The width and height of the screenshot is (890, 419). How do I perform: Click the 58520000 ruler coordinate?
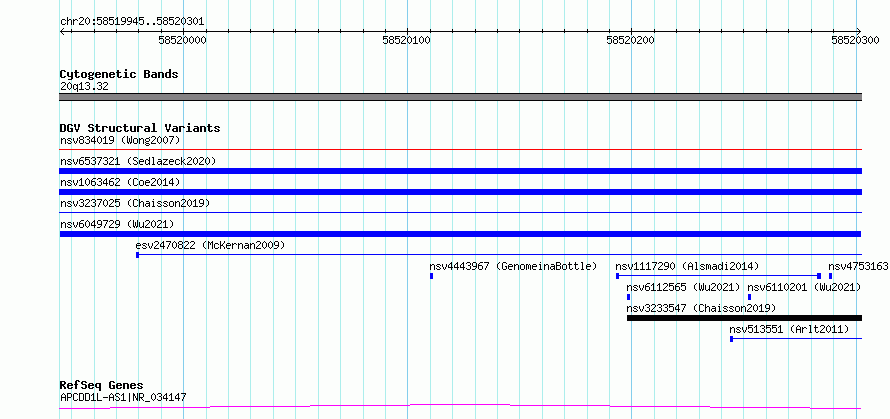[x=182, y=40]
